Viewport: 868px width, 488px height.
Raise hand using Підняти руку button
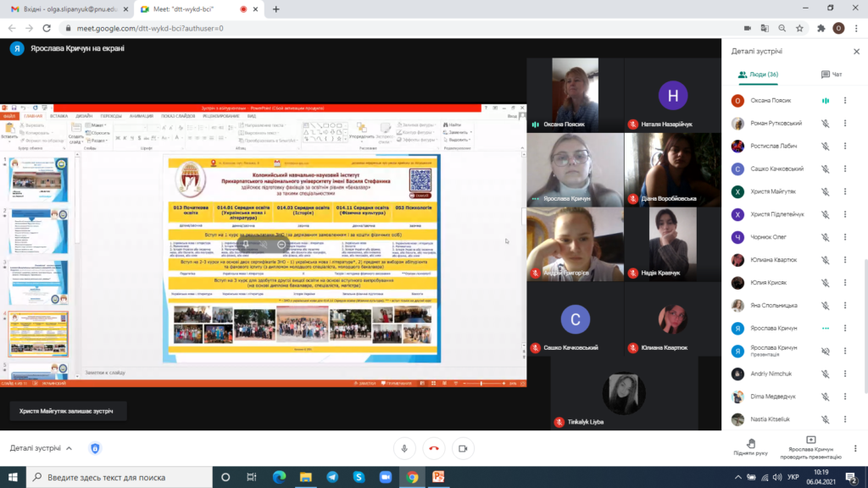750,446
